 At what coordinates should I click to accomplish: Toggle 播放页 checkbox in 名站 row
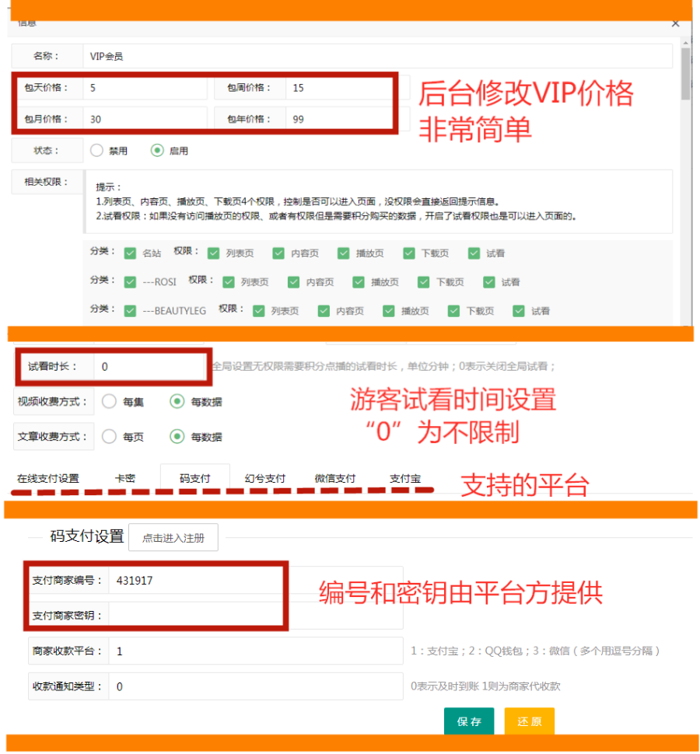(344, 253)
